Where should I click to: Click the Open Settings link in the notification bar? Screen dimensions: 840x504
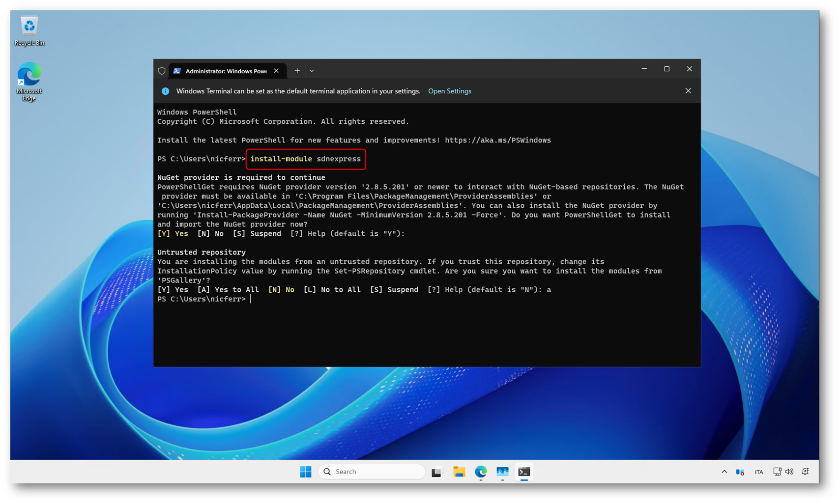[449, 91]
